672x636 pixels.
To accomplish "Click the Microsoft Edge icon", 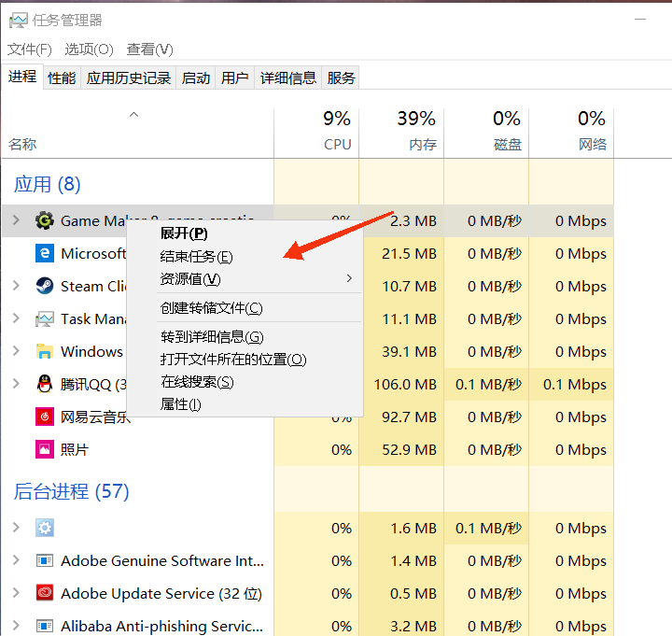I will (x=45, y=253).
